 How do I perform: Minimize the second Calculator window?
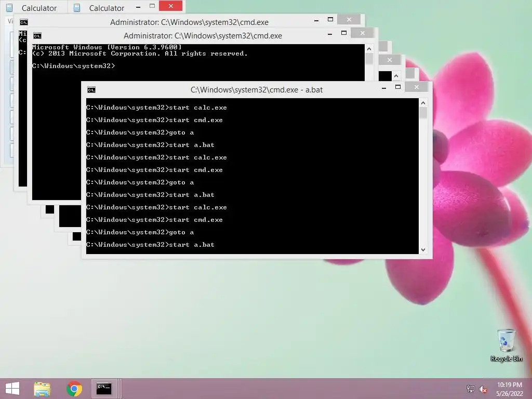coord(138,6)
